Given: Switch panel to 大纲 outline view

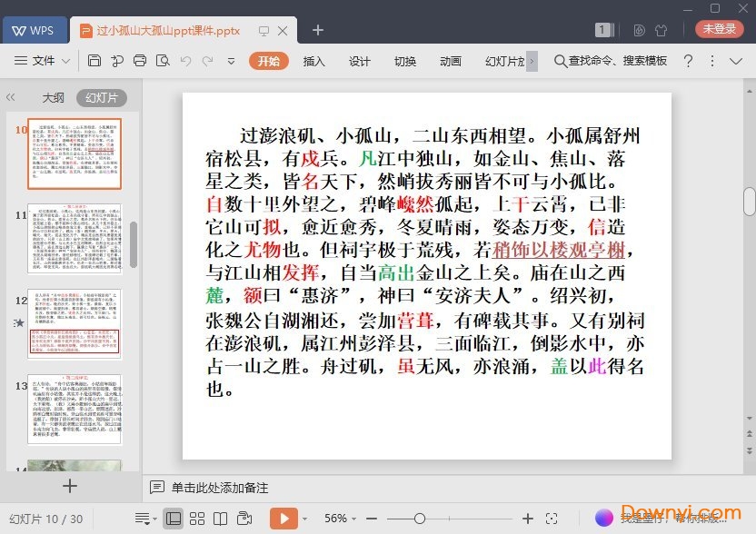Looking at the screenshot, I should click(x=53, y=97).
